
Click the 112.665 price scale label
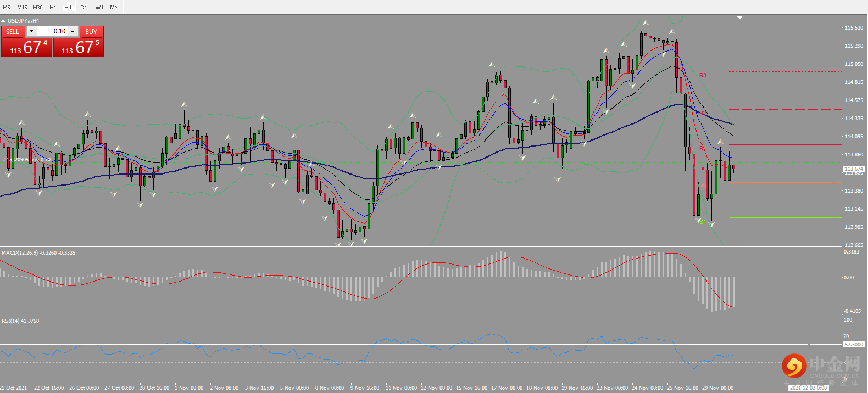pyautogui.click(x=854, y=245)
